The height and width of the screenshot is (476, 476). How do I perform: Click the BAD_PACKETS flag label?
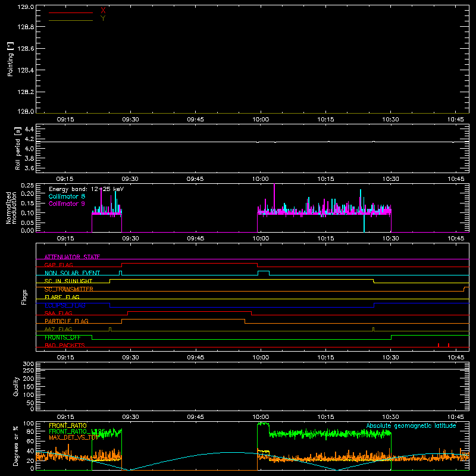65,345
